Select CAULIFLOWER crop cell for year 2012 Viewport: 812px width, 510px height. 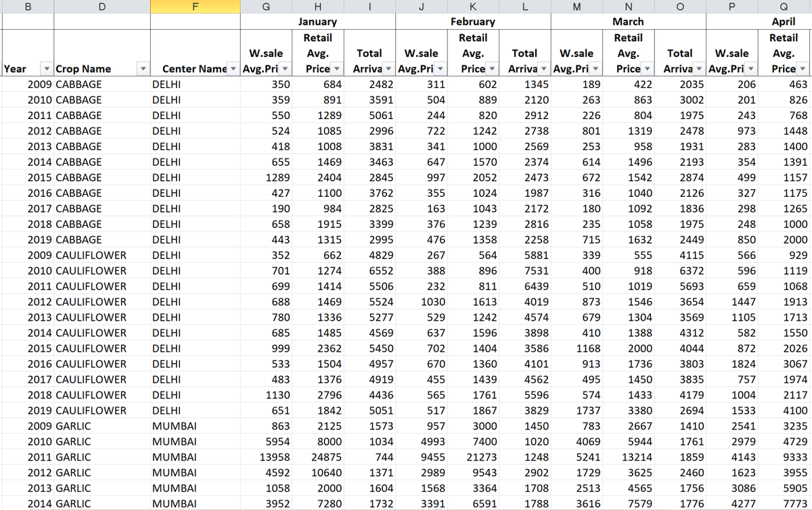(102, 302)
